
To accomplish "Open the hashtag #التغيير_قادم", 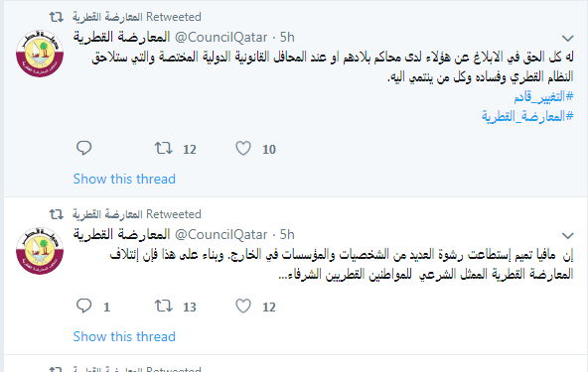I will [543, 96].
